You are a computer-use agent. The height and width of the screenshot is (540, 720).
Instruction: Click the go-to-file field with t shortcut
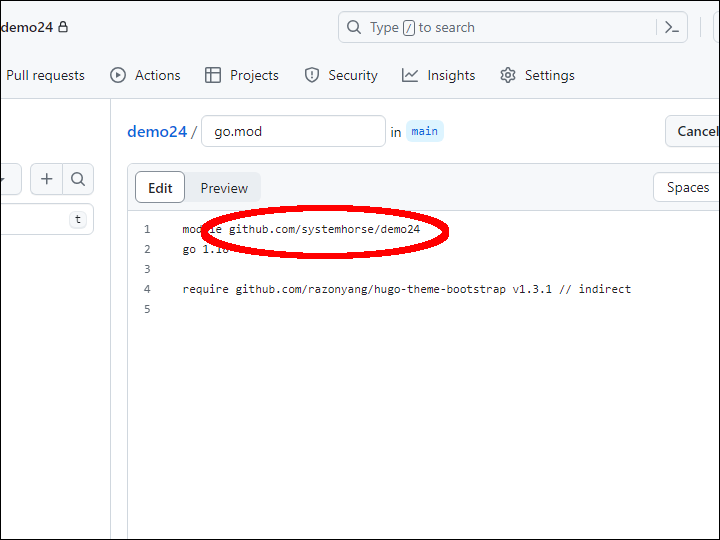click(x=47, y=219)
